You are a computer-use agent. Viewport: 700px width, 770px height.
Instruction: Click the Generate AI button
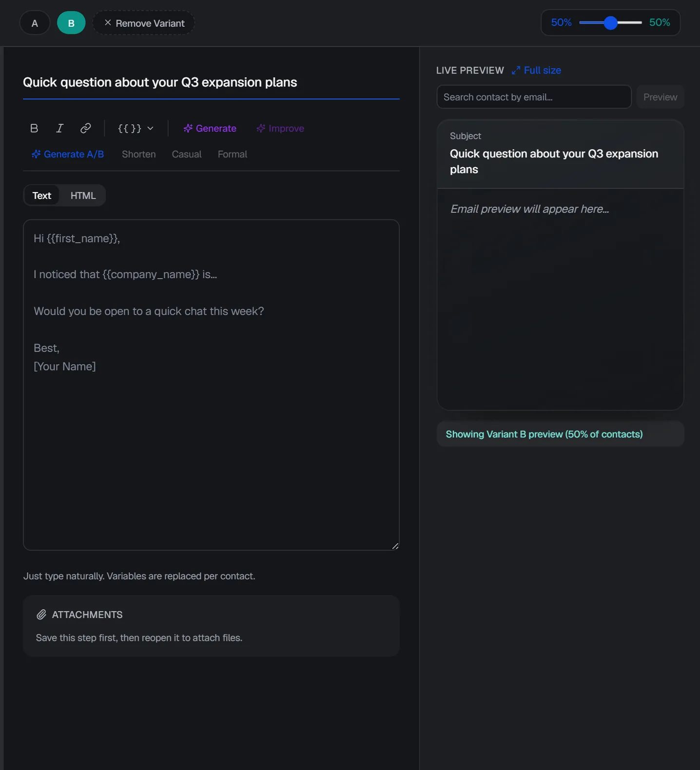[x=210, y=128]
